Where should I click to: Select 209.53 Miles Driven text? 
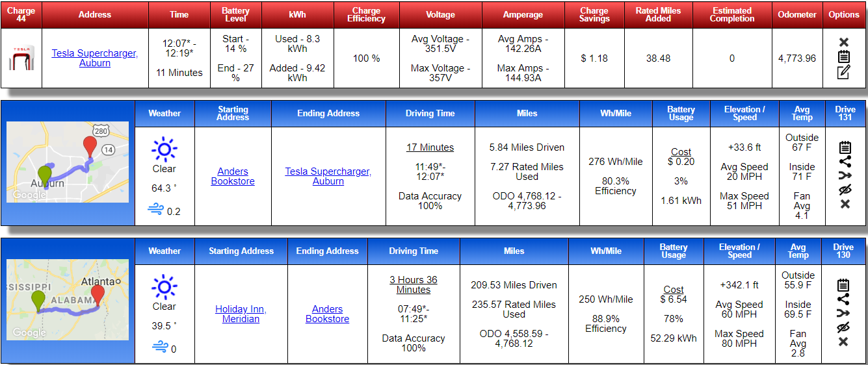[x=514, y=285]
